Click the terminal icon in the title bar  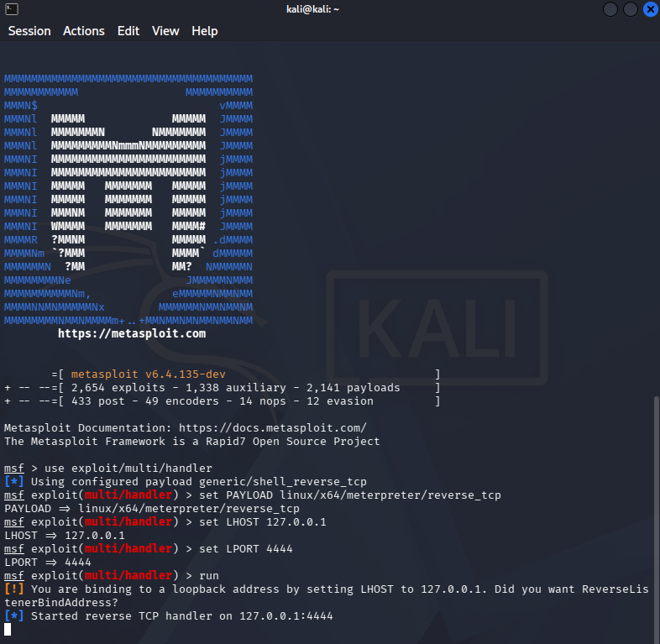click(x=12, y=9)
